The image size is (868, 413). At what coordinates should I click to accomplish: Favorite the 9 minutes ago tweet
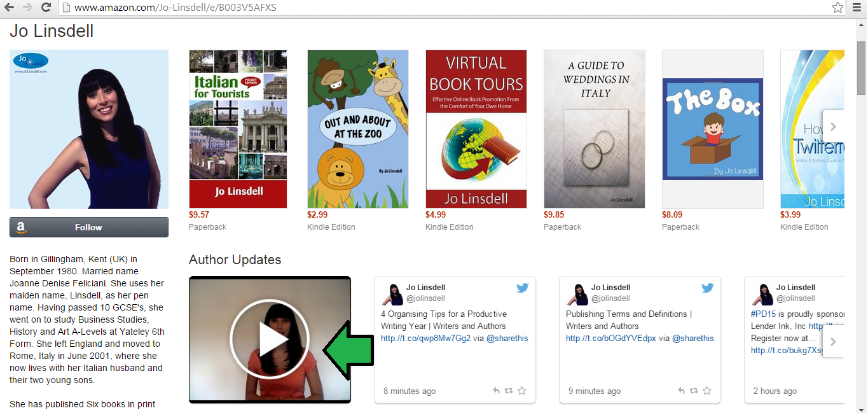click(x=707, y=391)
